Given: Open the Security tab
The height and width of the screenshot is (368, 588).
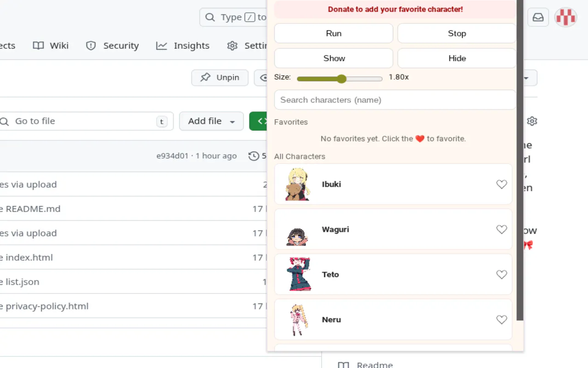Looking at the screenshot, I should (x=113, y=46).
